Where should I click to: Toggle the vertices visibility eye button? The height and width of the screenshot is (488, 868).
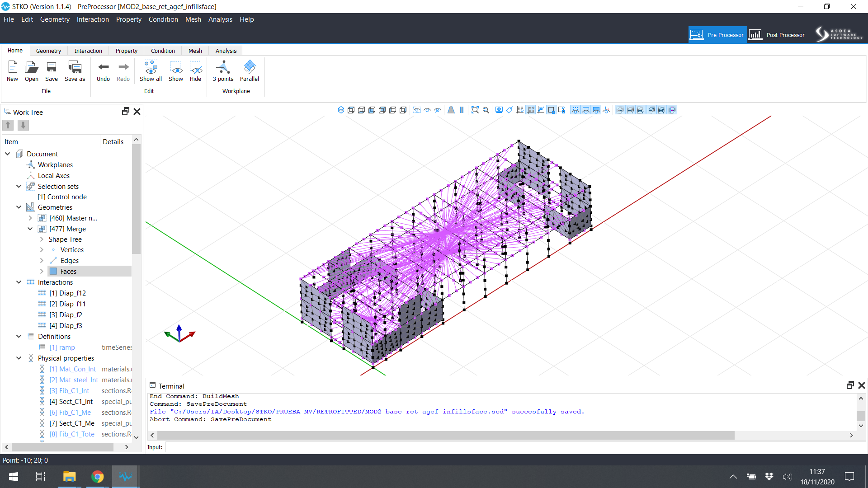[x=575, y=110]
